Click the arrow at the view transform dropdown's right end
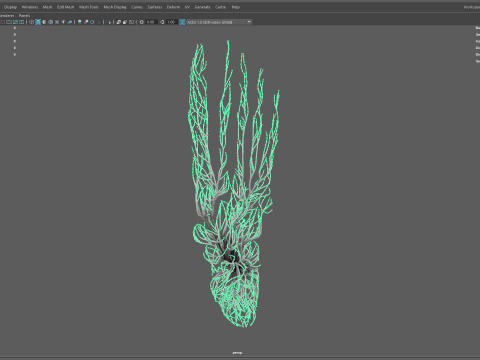Viewport: 480px width, 360px height. click(x=249, y=22)
